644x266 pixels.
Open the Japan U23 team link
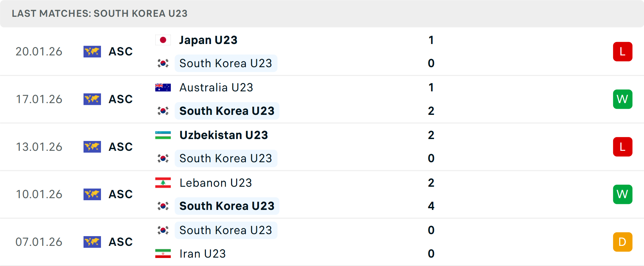(208, 40)
